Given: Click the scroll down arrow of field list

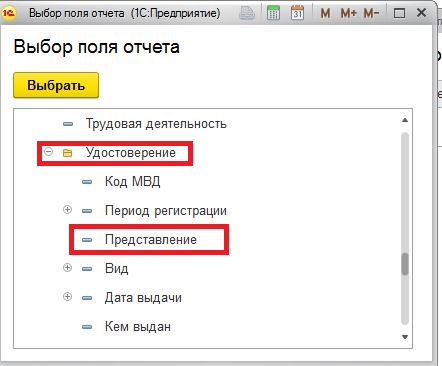Looking at the screenshot, I should (405, 337).
